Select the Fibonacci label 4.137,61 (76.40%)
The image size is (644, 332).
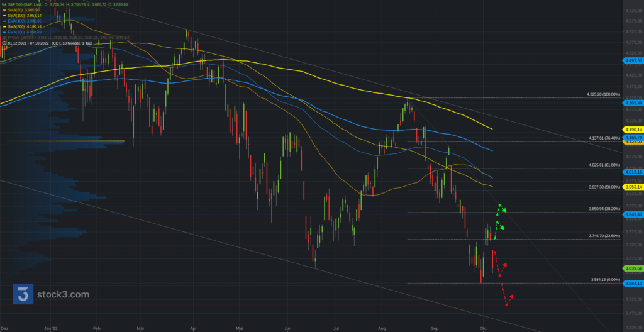[x=604, y=138]
